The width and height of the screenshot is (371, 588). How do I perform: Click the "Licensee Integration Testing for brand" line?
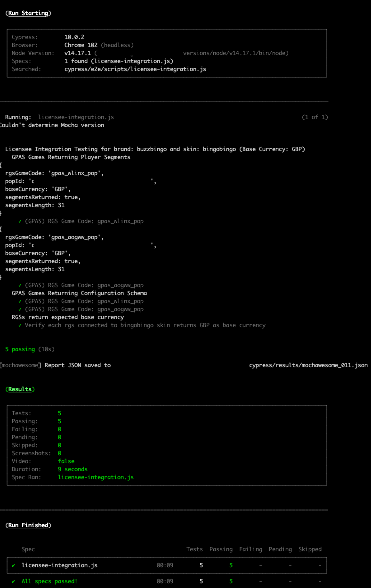155,149
